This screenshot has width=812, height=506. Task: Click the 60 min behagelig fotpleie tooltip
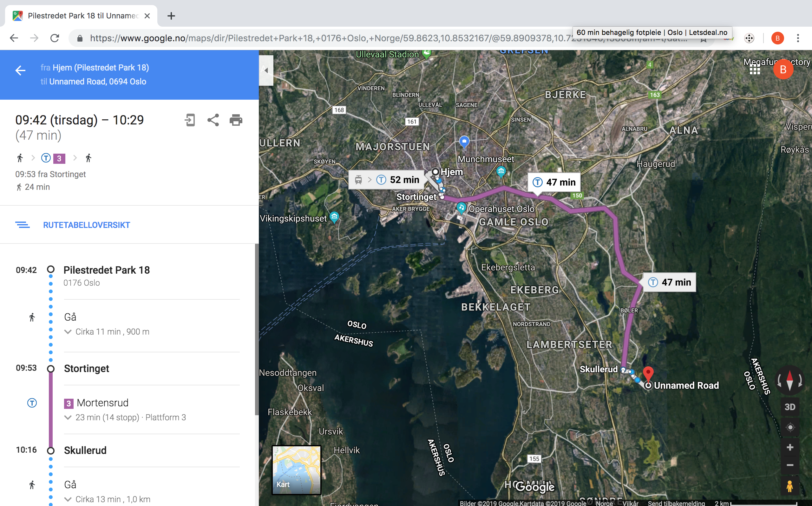652,32
